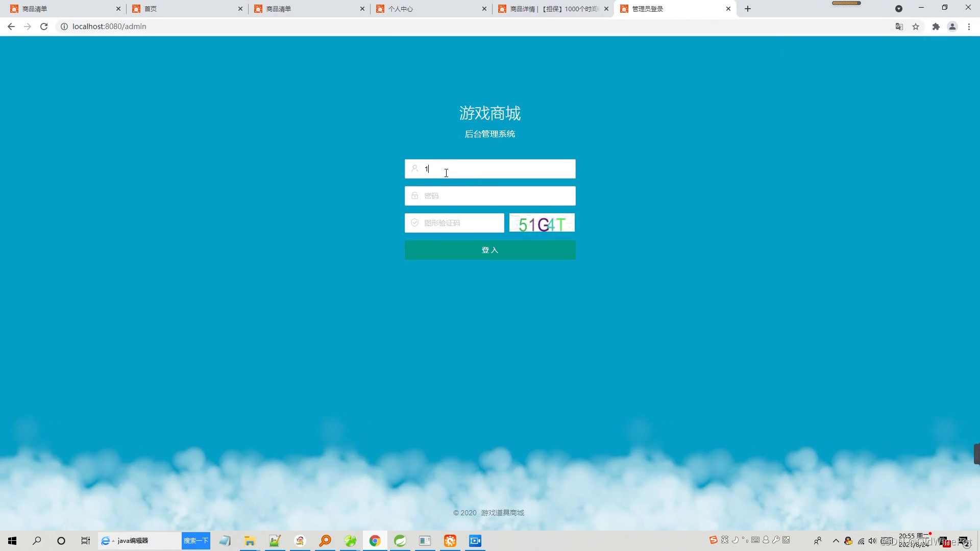Mute system volume via the speaker icon
The width and height of the screenshot is (980, 551).
(x=872, y=541)
